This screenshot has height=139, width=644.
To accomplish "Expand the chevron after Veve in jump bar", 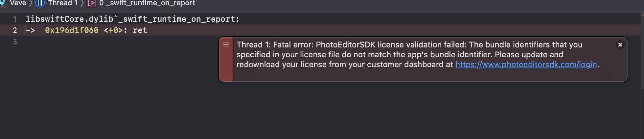I will click(31, 4).
